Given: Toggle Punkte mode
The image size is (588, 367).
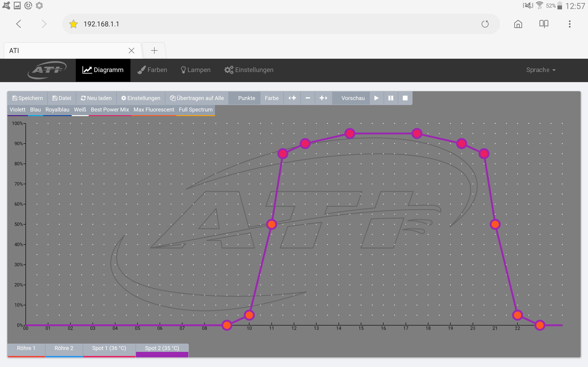Looking at the screenshot, I should coord(246,98).
